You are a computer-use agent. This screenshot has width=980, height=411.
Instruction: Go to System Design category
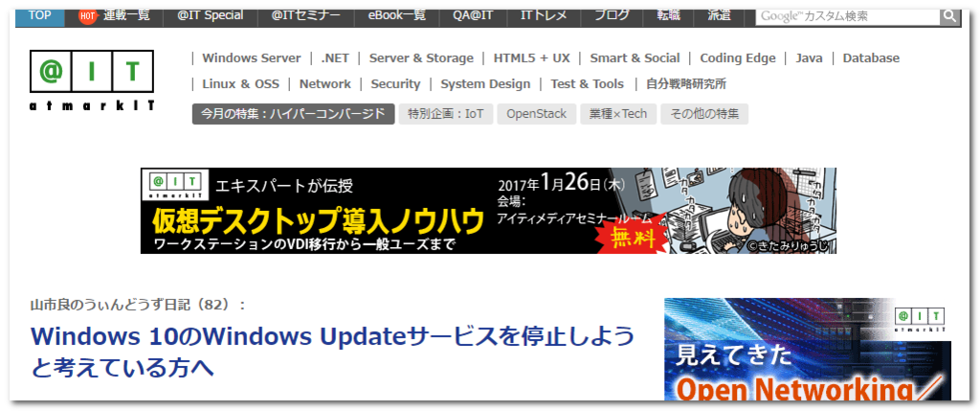[485, 83]
